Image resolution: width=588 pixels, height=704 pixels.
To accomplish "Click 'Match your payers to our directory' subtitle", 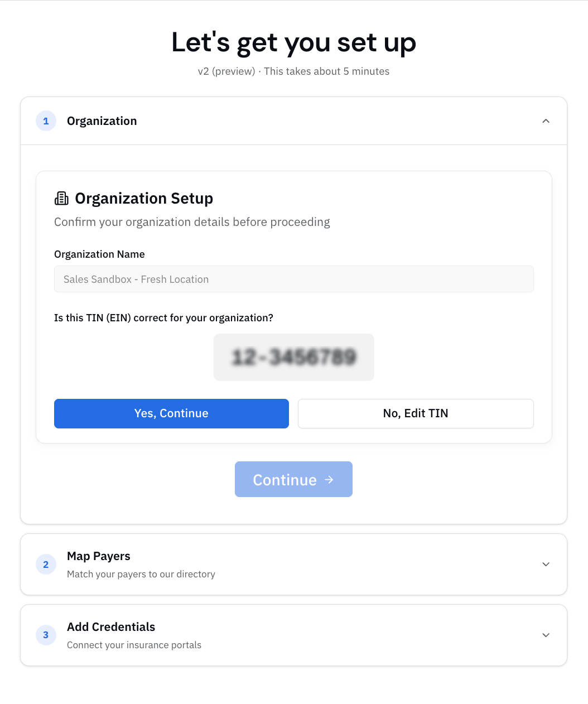I will point(141,574).
